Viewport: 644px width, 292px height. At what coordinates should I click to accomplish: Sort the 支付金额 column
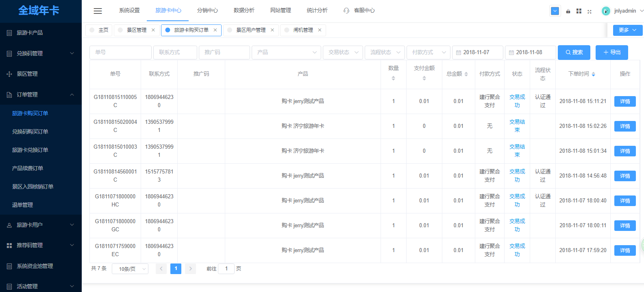pos(424,78)
